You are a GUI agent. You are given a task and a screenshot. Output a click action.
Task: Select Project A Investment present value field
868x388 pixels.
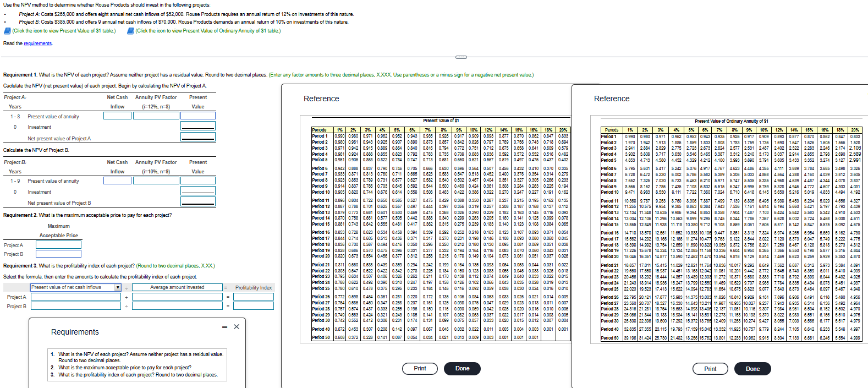[x=197, y=127]
